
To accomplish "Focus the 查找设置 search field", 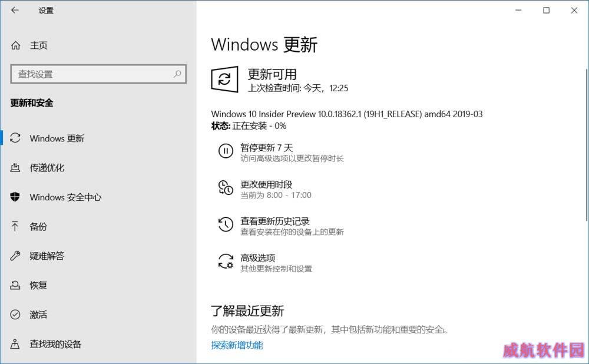I will point(98,74).
